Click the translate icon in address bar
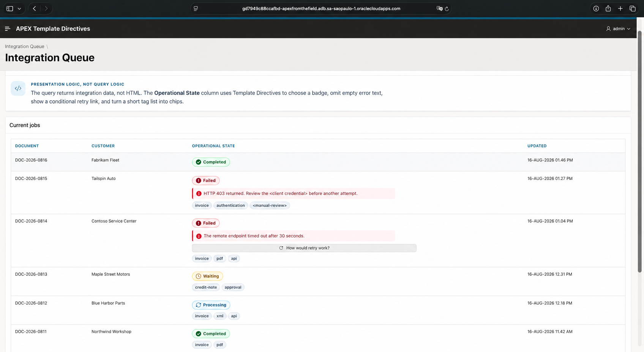Screen dimensions: 644x352 click(x=439, y=8)
